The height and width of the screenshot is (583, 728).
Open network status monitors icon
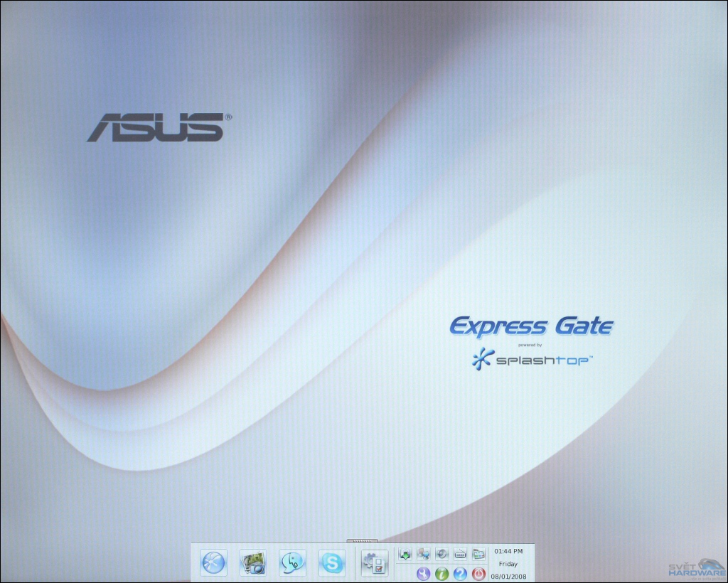(x=424, y=553)
